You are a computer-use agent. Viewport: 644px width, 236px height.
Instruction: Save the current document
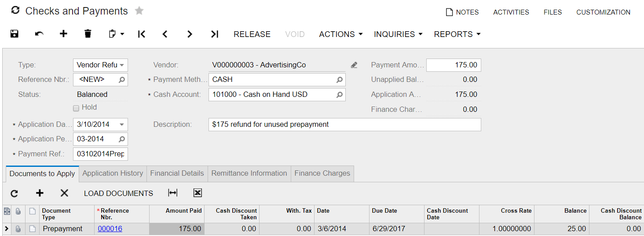[15, 34]
